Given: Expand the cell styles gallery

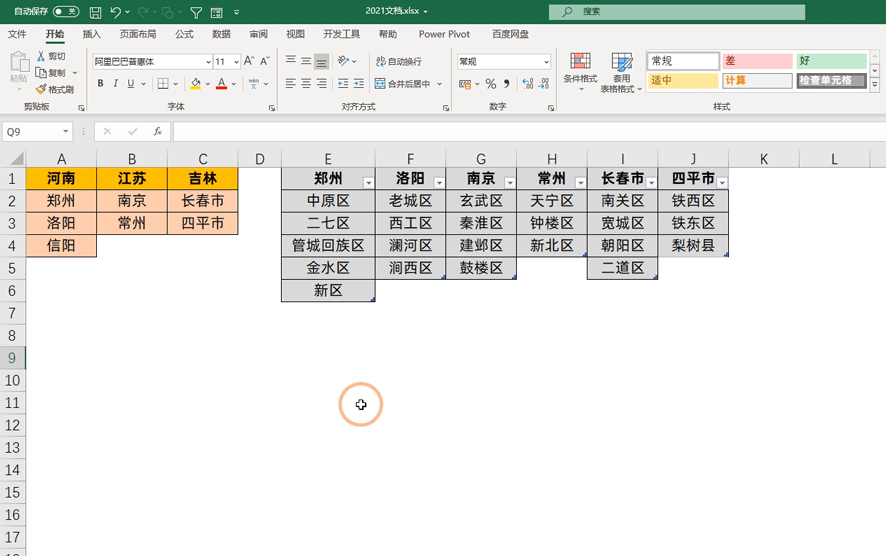Looking at the screenshot, I should pos(875,85).
